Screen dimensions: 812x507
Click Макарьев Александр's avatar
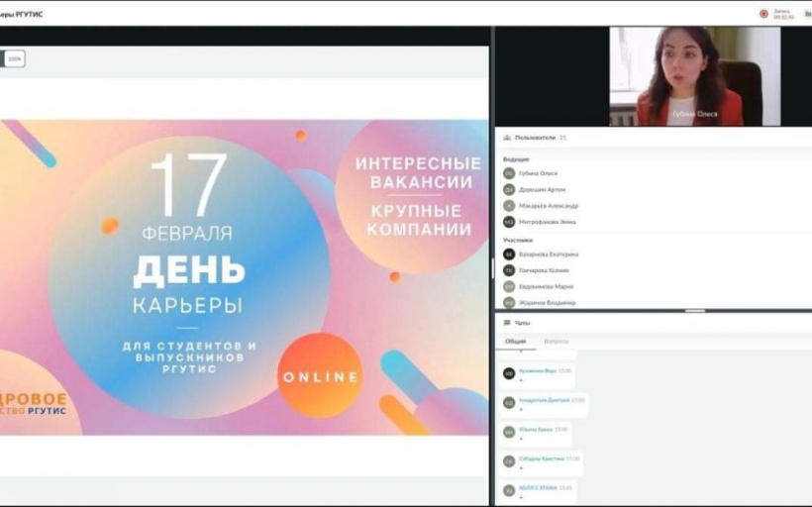tap(509, 206)
